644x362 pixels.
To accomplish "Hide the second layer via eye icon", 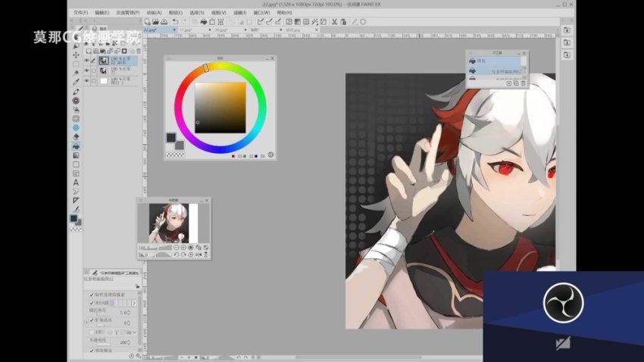I will tap(86, 70).
